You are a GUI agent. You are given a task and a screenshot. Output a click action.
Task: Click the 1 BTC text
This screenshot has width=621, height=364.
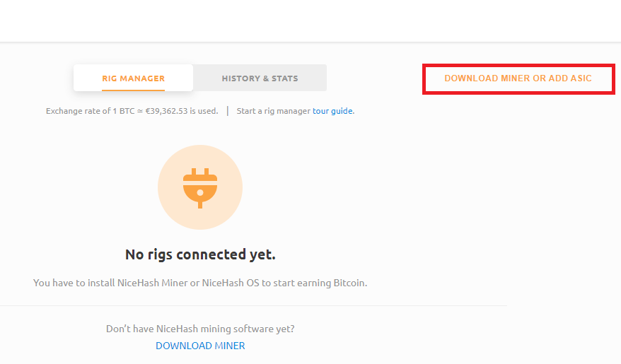coord(124,111)
